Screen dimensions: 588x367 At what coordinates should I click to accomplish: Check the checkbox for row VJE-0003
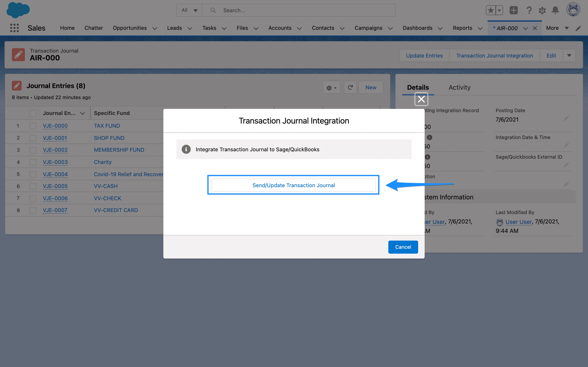(33, 162)
